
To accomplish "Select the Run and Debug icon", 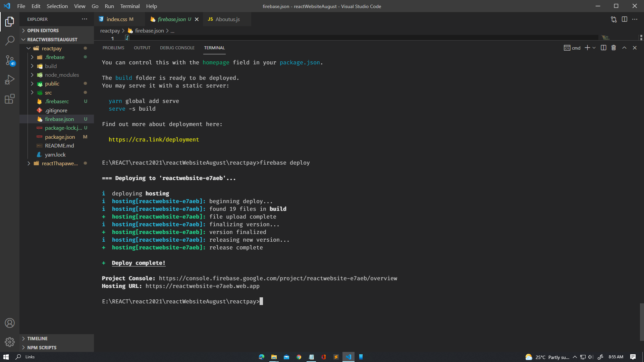I will 10,79.
